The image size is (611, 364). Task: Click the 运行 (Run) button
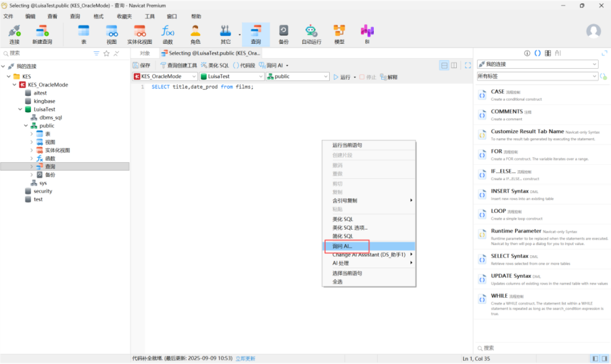pyautogui.click(x=342, y=77)
